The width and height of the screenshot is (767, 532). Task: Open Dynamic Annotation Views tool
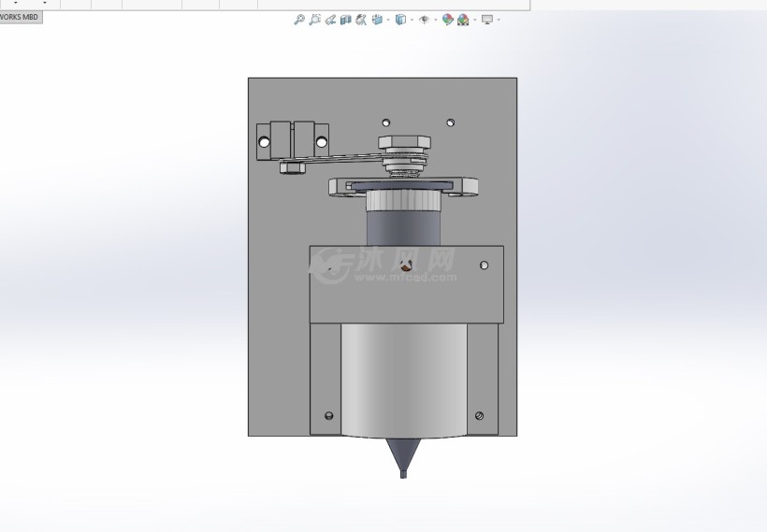[x=361, y=20]
